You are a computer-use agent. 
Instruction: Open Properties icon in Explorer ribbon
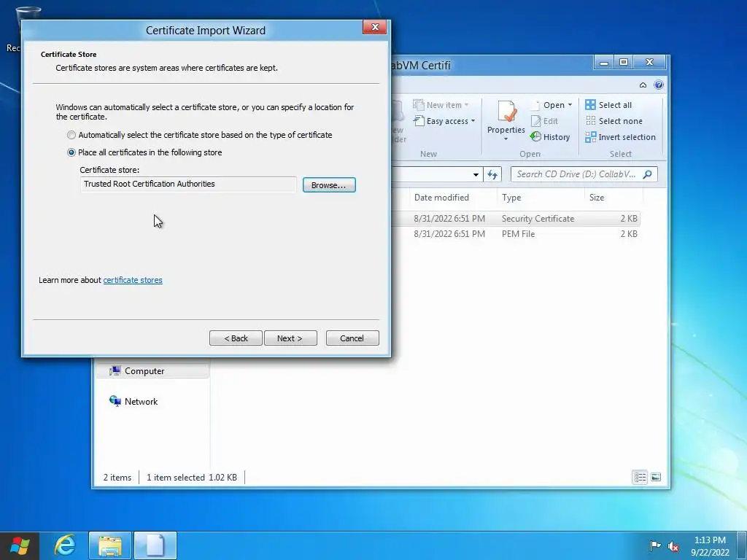(506, 112)
